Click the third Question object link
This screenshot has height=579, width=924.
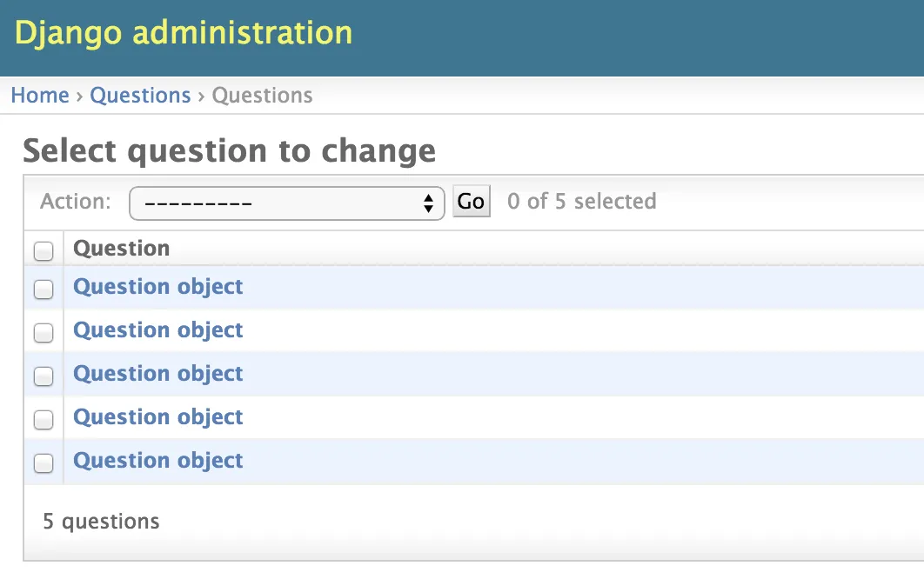(157, 374)
